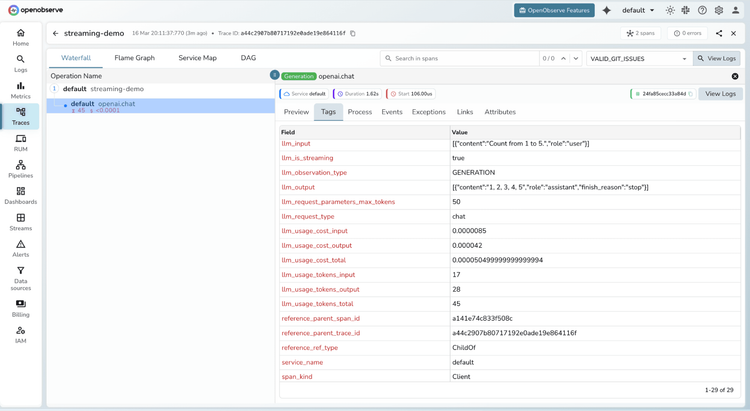Close the span details panel

click(x=735, y=77)
